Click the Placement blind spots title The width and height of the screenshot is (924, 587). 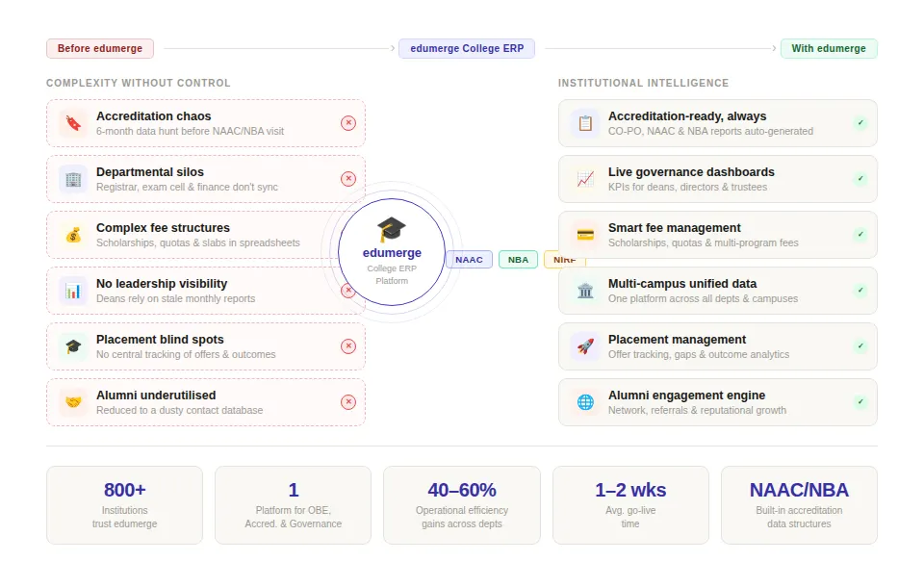161,340
